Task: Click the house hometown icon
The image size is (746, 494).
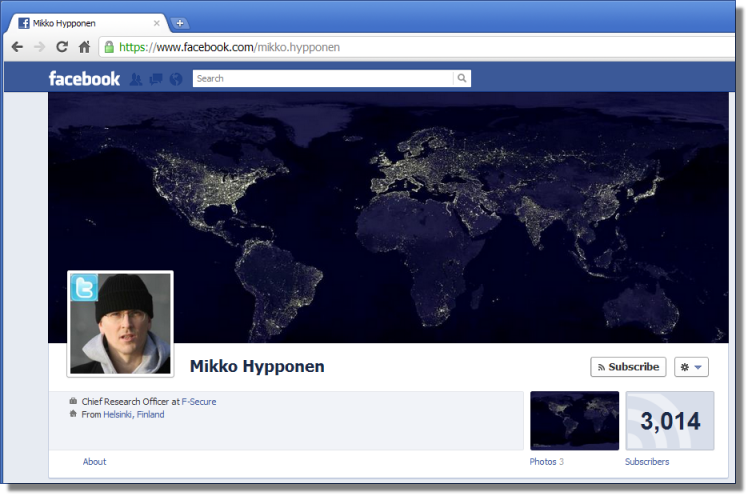Action: pos(73,414)
